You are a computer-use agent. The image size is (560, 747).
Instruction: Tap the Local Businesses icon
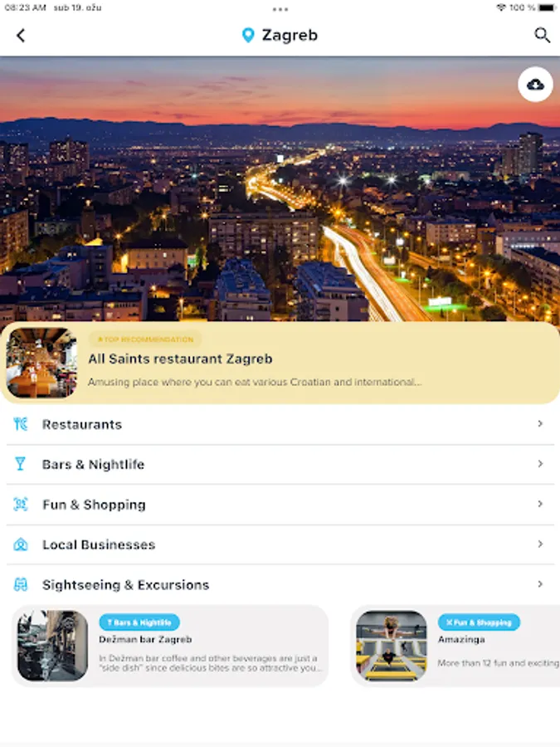click(21, 544)
